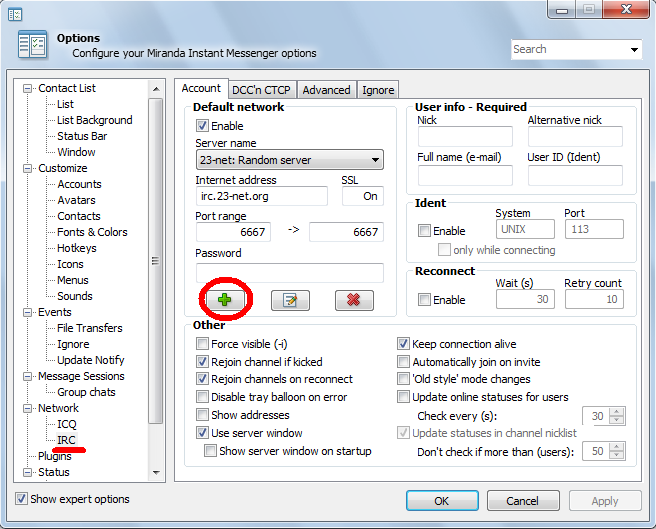656x529 pixels.
Task: Select File Transfers under Events
Action: pyautogui.click(x=90, y=328)
